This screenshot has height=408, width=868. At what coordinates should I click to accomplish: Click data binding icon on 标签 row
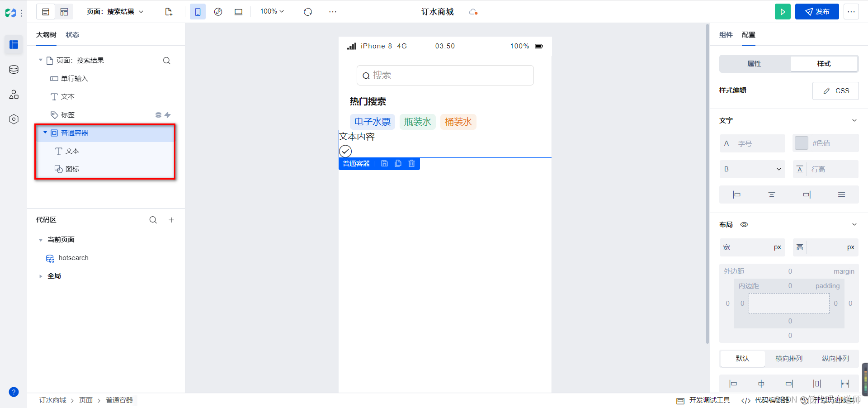point(158,115)
